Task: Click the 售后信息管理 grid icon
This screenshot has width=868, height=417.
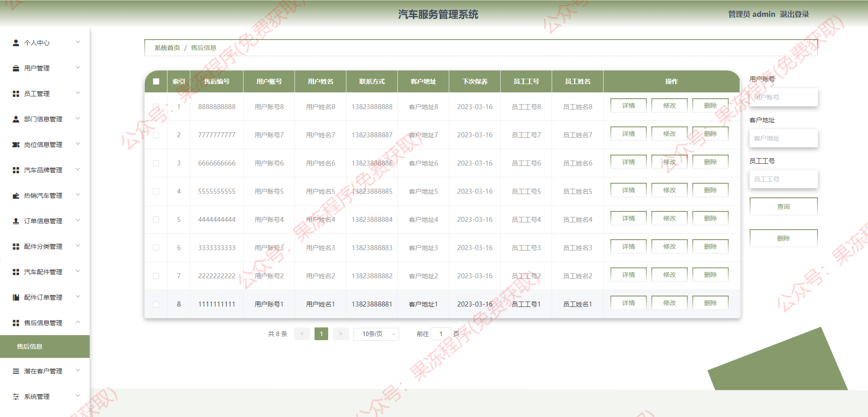Action: (16, 323)
